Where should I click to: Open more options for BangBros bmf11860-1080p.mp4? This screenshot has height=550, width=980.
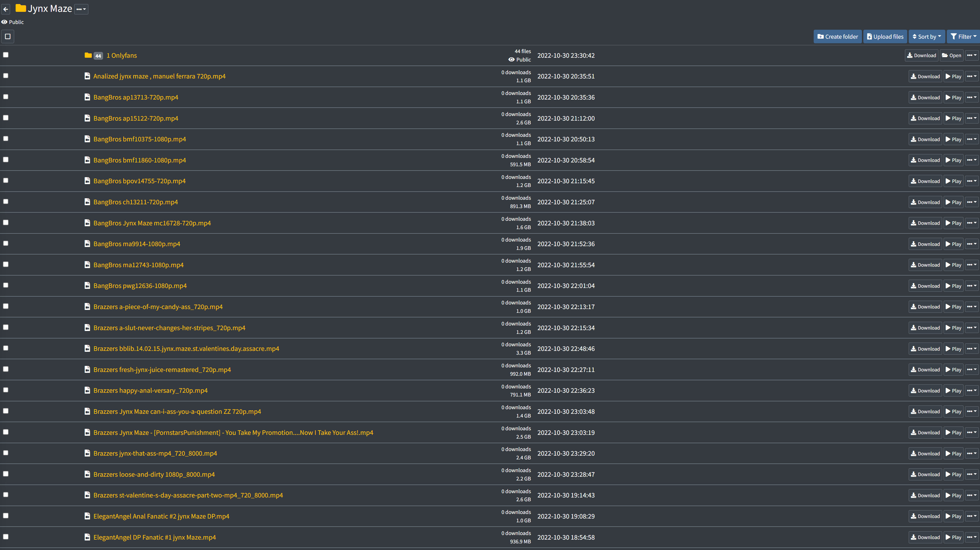972,160
